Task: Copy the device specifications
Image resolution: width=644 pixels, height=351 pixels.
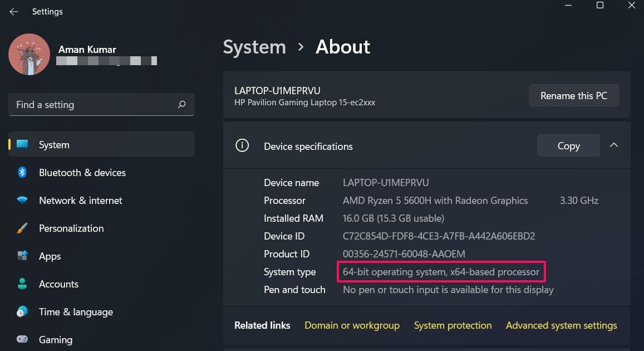Action: tap(568, 145)
